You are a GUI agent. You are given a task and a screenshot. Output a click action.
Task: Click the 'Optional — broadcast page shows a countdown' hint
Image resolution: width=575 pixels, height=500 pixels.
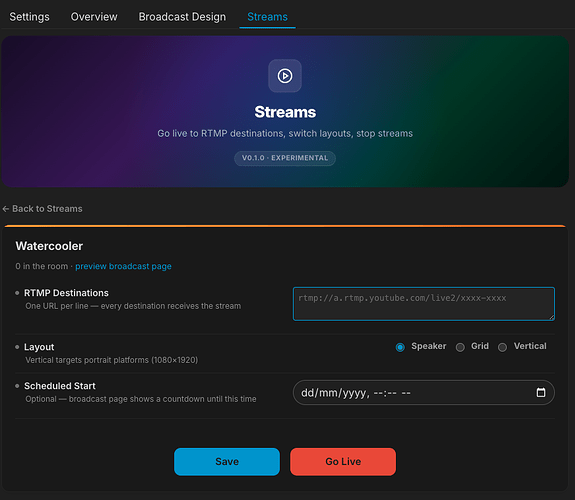coord(141,399)
